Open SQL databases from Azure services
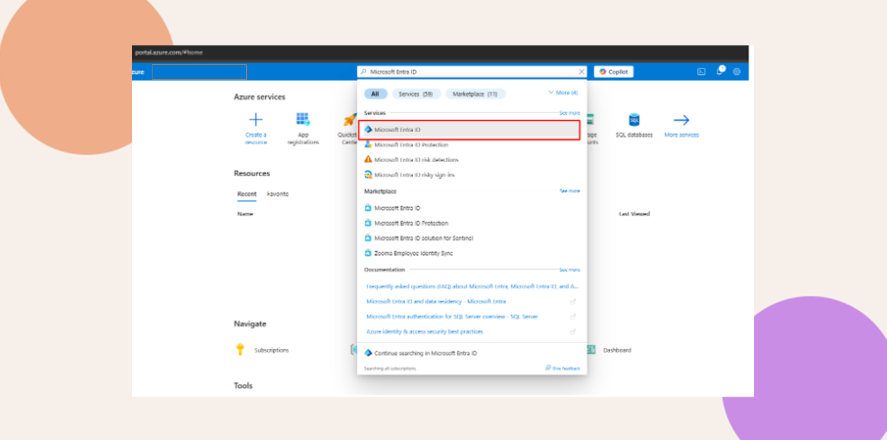 (634, 126)
